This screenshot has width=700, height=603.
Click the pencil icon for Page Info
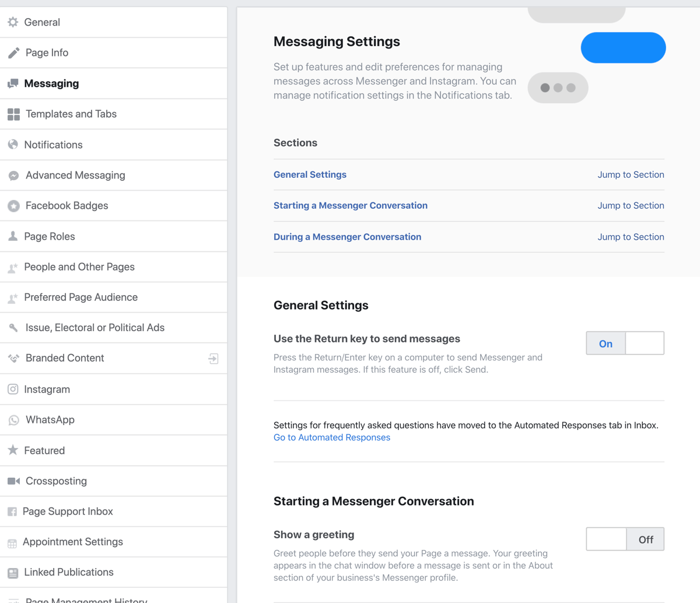tap(13, 53)
